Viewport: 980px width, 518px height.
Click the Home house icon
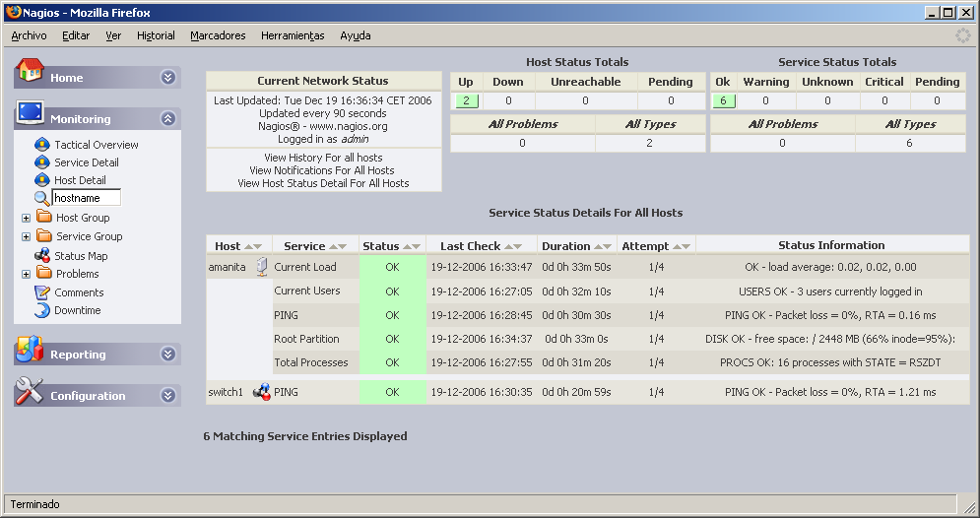[x=30, y=70]
